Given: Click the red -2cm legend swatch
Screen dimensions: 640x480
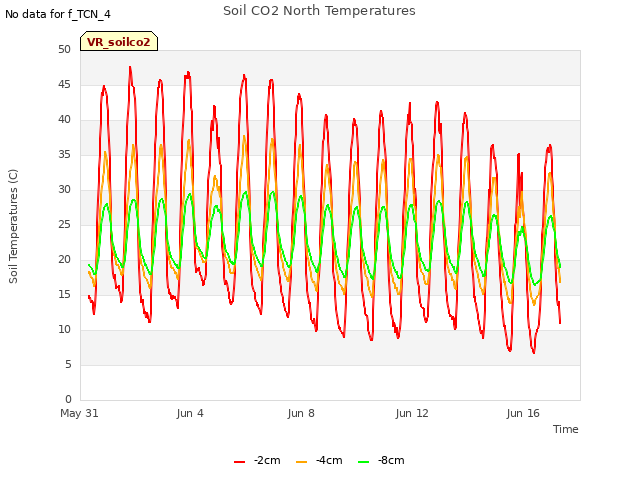Looking at the screenshot, I should tap(240, 462).
